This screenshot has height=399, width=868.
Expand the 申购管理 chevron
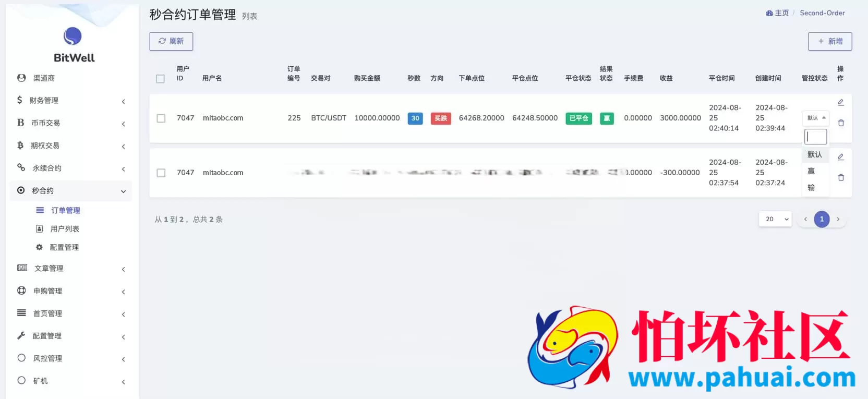click(124, 292)
